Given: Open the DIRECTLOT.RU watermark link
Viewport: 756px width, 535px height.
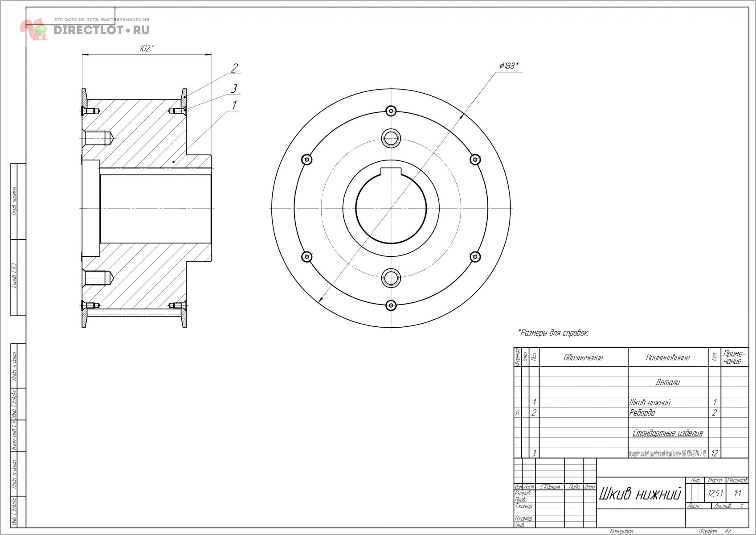Looking at the screenshot, I should click(101, 30).
